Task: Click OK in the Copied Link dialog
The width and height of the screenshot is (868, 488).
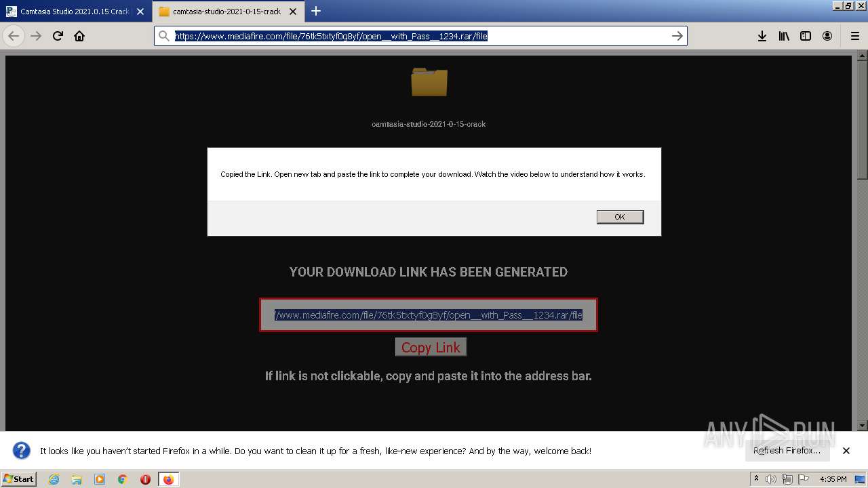Action: coord(620,217)
